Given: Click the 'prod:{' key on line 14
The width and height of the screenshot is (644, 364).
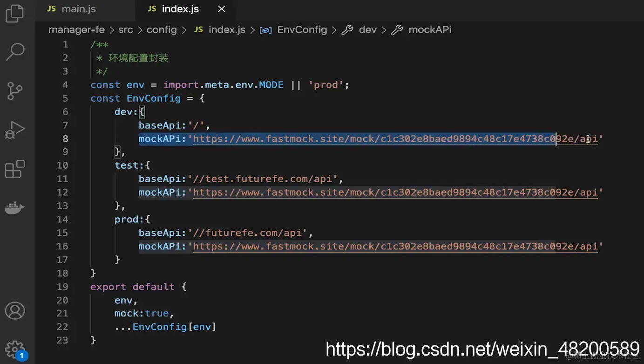Looking at the screenshot, I should coord(133,220).
